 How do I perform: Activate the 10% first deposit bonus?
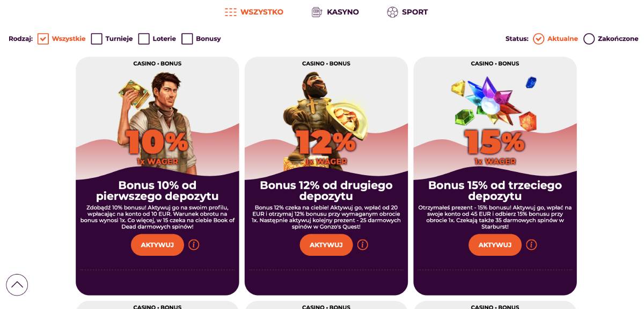157,245
